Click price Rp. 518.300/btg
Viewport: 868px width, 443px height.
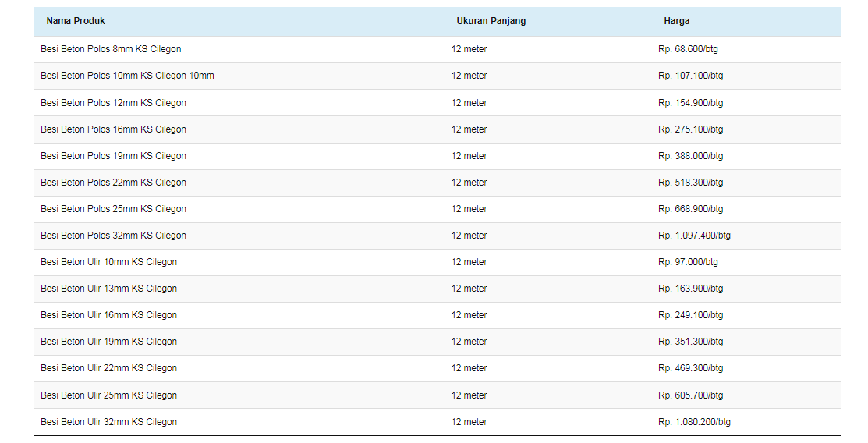coord(691,183)
